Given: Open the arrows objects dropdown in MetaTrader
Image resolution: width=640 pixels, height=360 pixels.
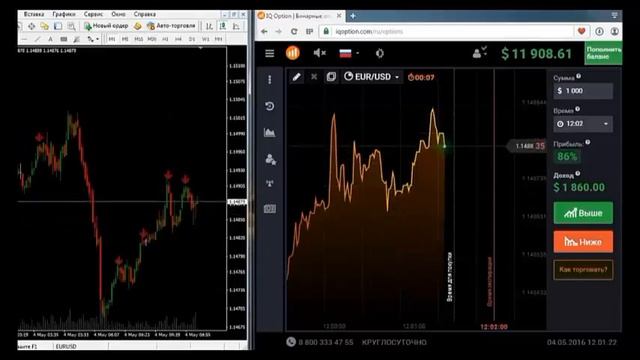Looking at the screenshot, I should coord(93,39).
